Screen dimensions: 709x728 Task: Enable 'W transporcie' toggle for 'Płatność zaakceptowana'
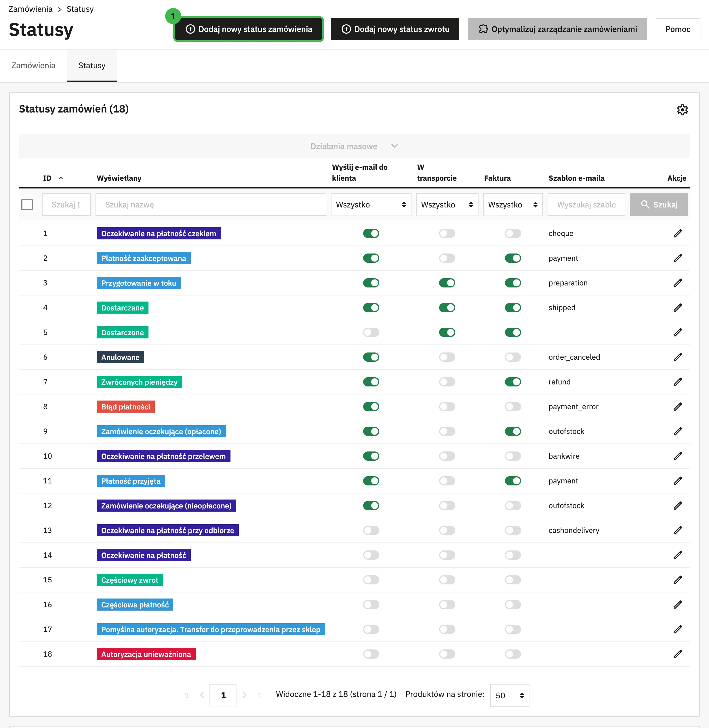(447, 258)
